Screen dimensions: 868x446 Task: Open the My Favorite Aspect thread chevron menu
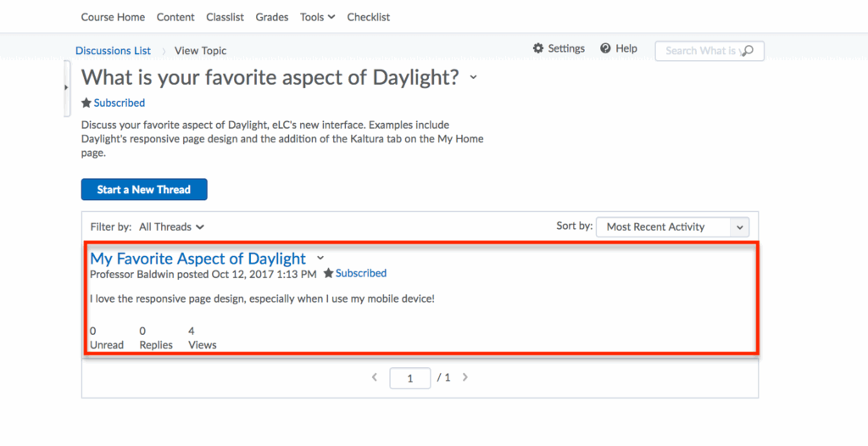click(x=320, y=259)
